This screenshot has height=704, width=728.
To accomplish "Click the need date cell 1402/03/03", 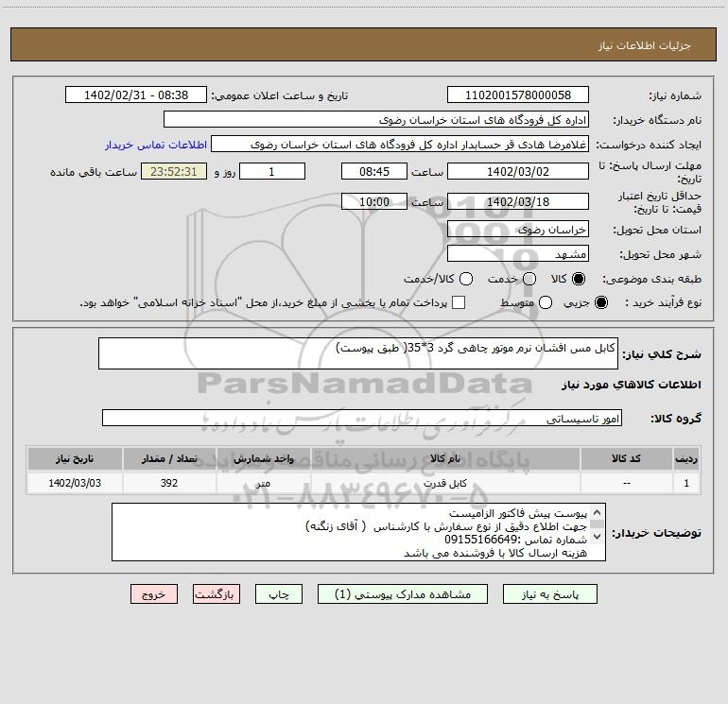I will 75,483.
